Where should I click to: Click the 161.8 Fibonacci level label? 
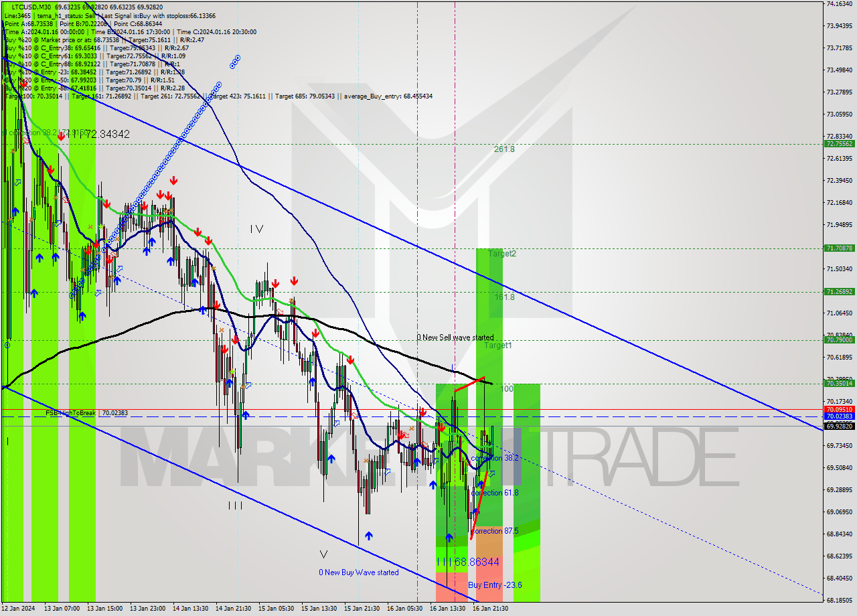pos(504,297)
